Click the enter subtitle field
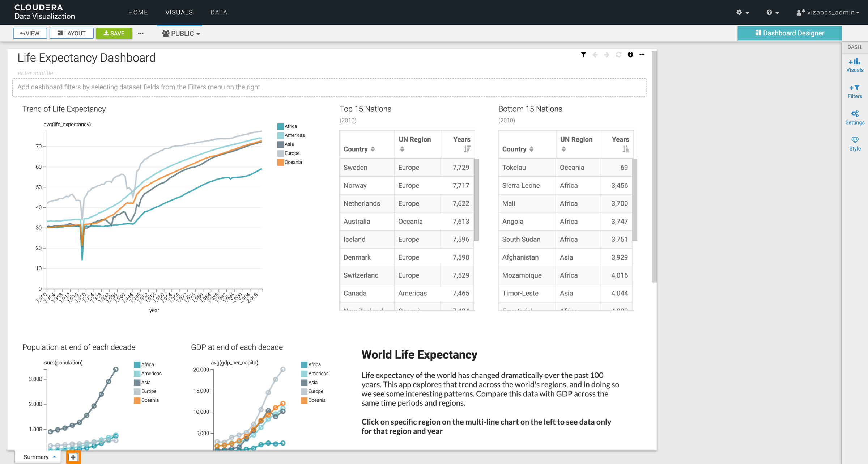 coord(38,73)
